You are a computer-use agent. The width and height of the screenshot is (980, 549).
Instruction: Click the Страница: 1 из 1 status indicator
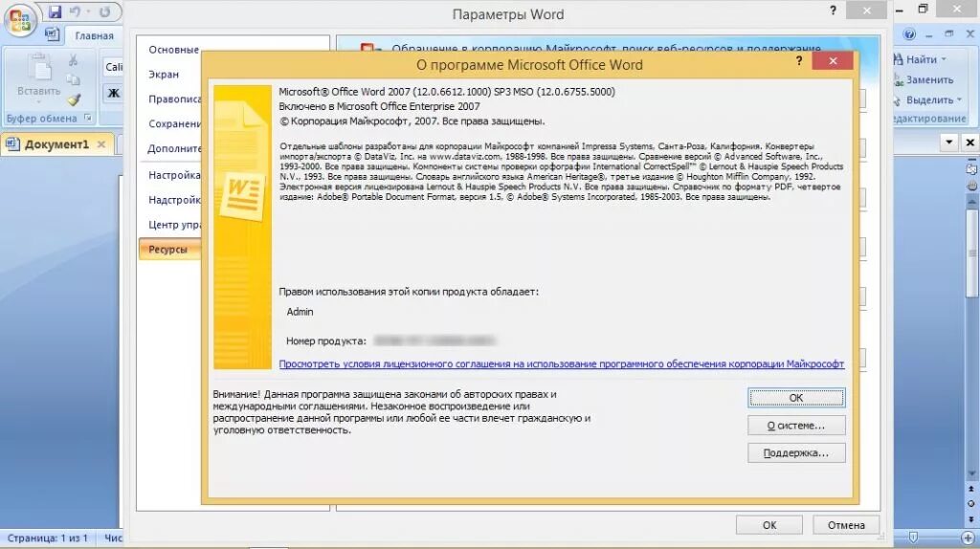[48, 538]
